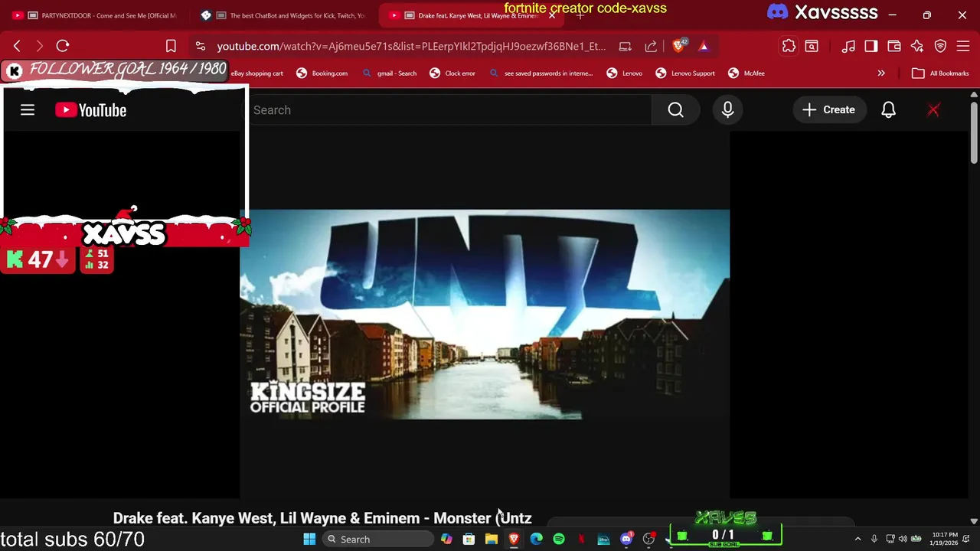Screen dimensions: 980x551
Task: Go back with the browser back arrow
Action: [17, 46]
